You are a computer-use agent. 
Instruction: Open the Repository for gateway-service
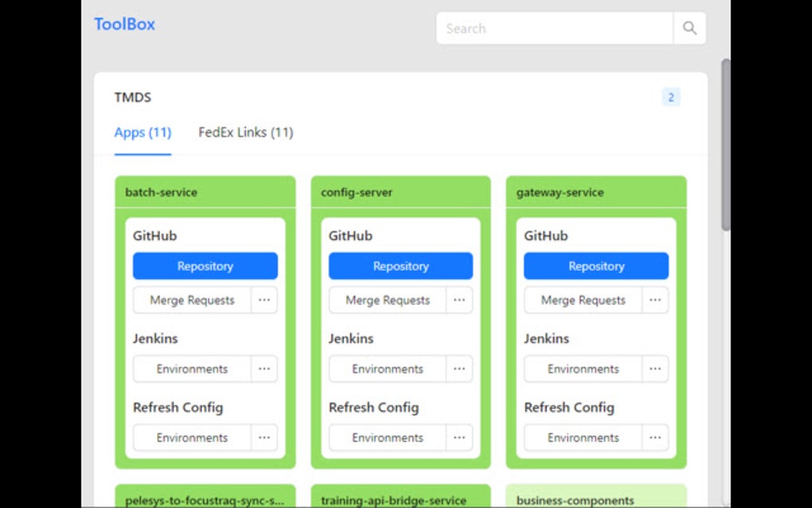point(595,265)
